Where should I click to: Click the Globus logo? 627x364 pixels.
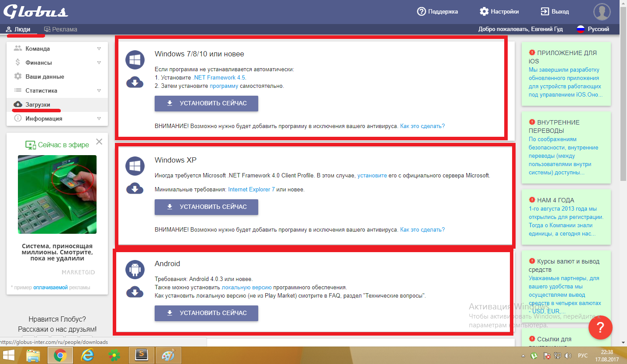36,10
